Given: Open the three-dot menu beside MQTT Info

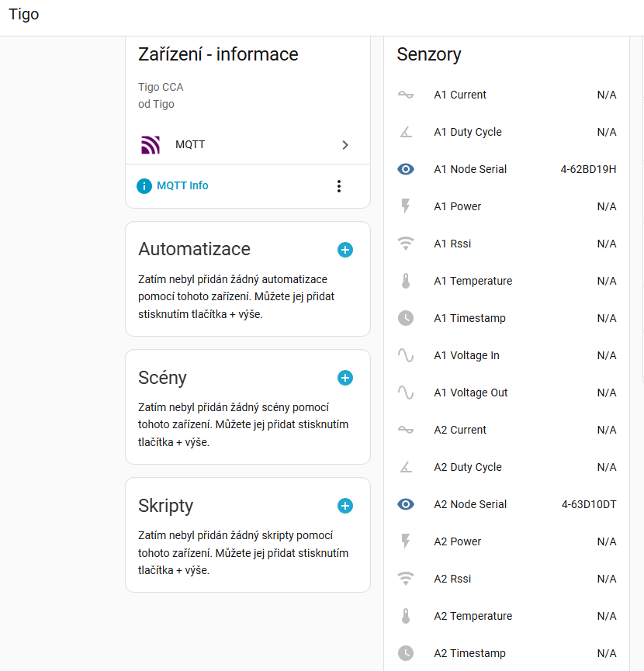Looking at the screenshot, I should (338, 186).
